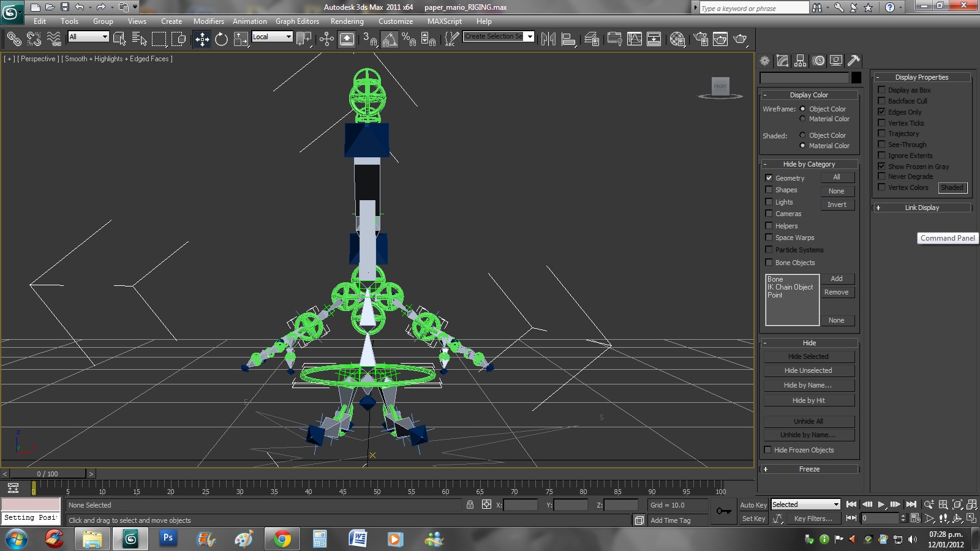Switch to the Create command panel tab
This screenshot has height=551, width=980.
(765, 61)
